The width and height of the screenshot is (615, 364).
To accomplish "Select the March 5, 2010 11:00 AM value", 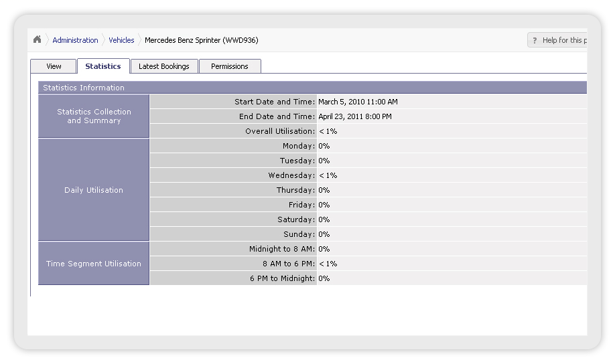I will (358, 102).
